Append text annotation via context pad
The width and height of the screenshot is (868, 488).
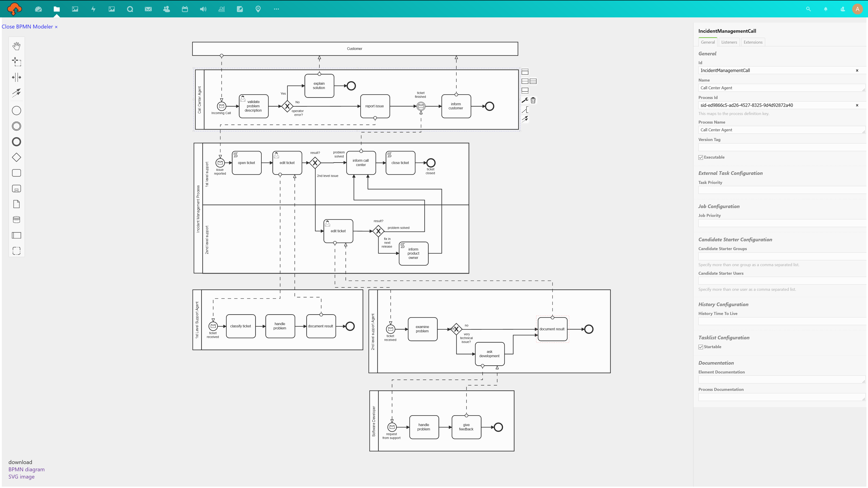(x=525, y=110)
